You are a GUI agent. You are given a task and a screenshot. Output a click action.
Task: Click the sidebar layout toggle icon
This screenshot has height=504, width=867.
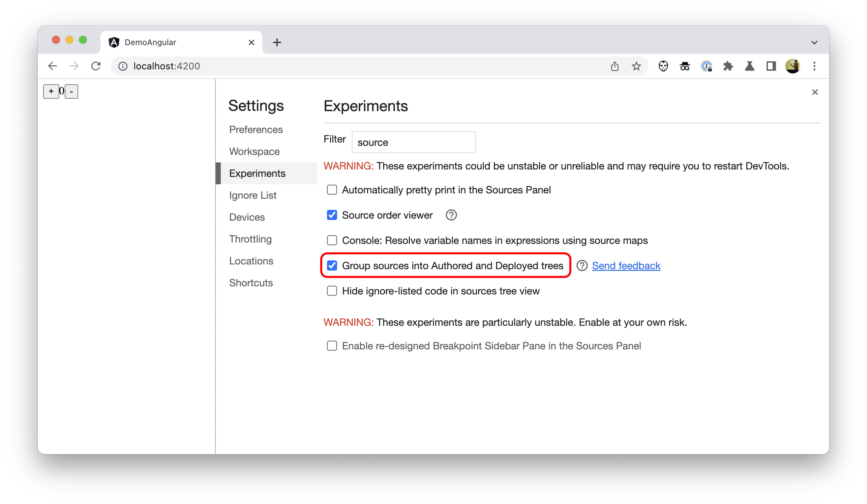click(x=771, y=66)
